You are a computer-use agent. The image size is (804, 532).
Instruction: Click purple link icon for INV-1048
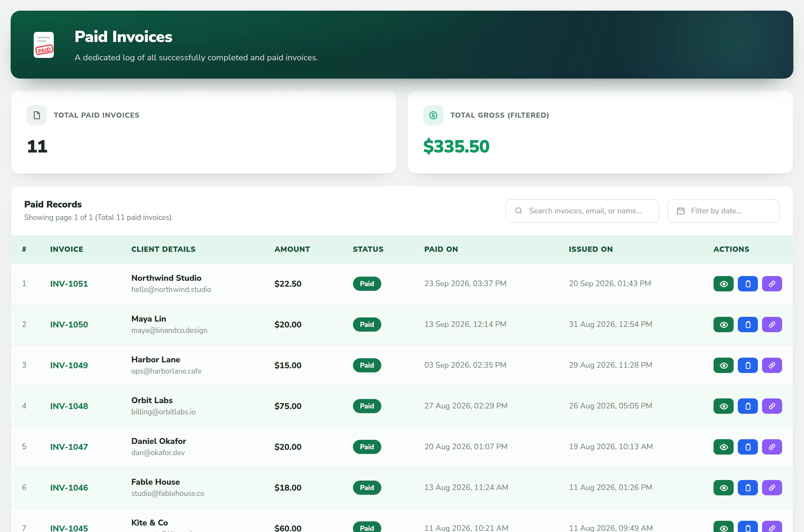(772, 406)
